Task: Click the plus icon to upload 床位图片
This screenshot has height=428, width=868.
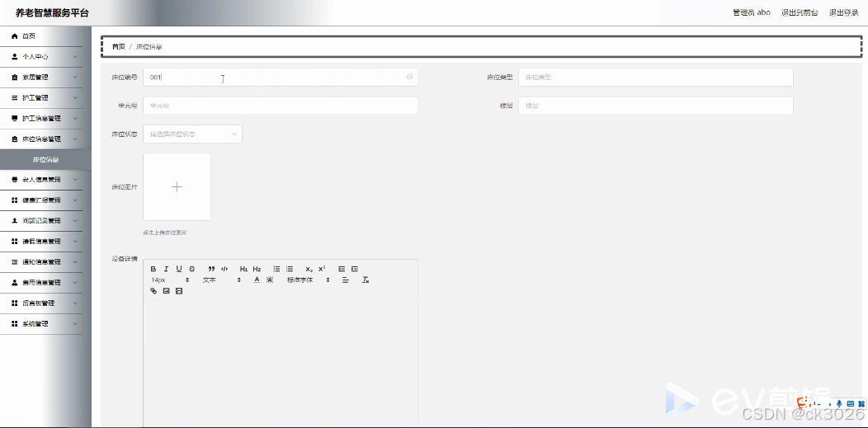Action: 177,187
